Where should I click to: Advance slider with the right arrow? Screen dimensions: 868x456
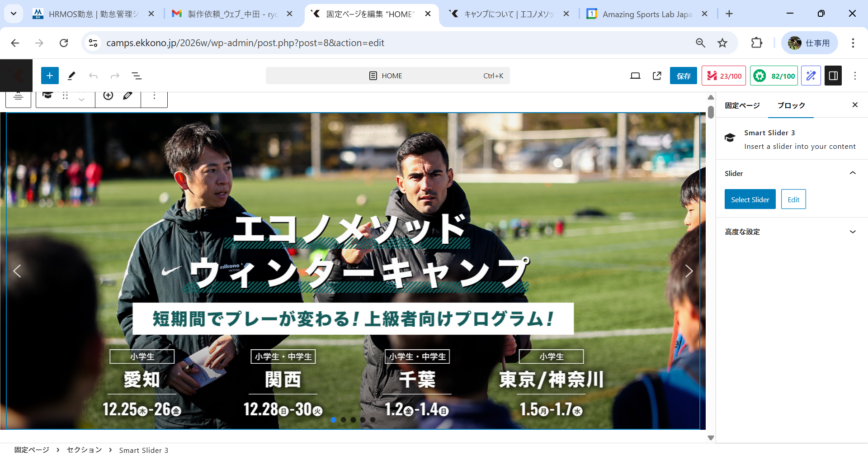click(689, 271)
